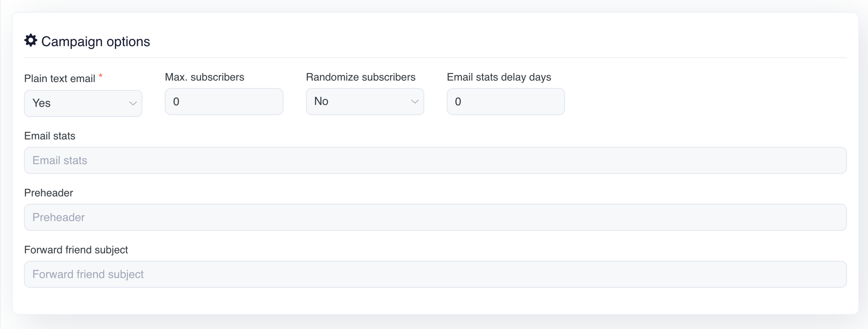Click the Randomize subscribers label

point(361,77)
